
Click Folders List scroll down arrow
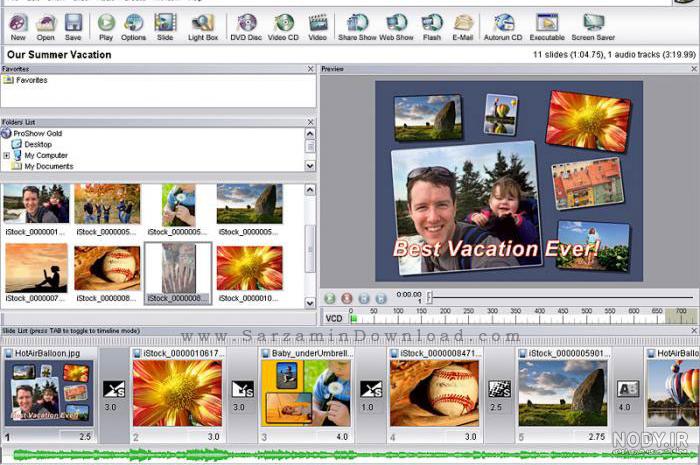[x=310, y=166]
